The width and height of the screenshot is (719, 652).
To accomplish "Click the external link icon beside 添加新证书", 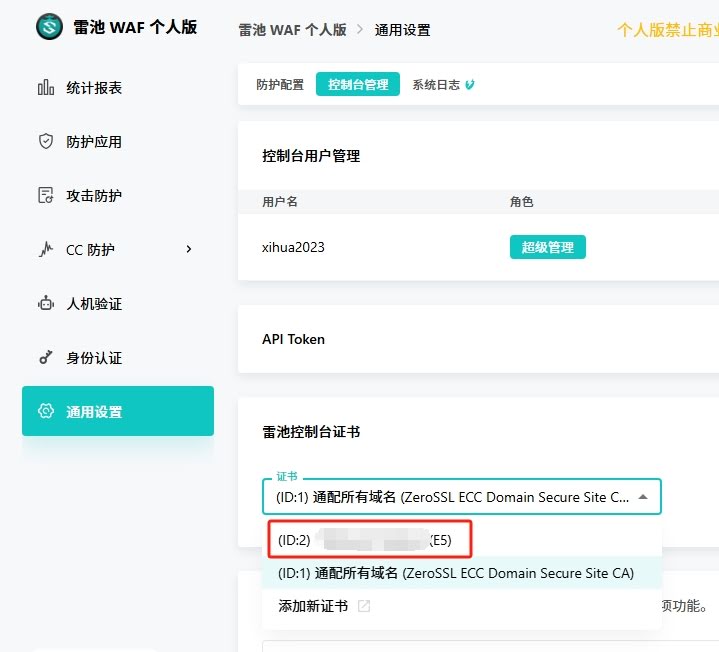I will pyautogui.click(x=364, y=606).
